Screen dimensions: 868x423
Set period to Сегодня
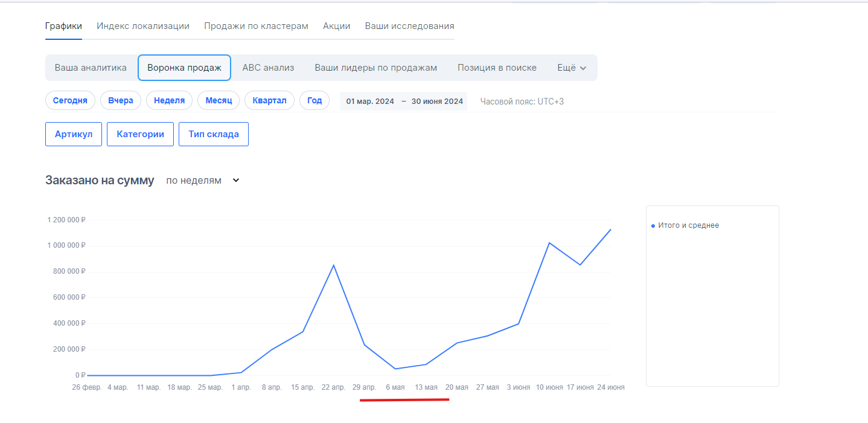tap(70, 100)
